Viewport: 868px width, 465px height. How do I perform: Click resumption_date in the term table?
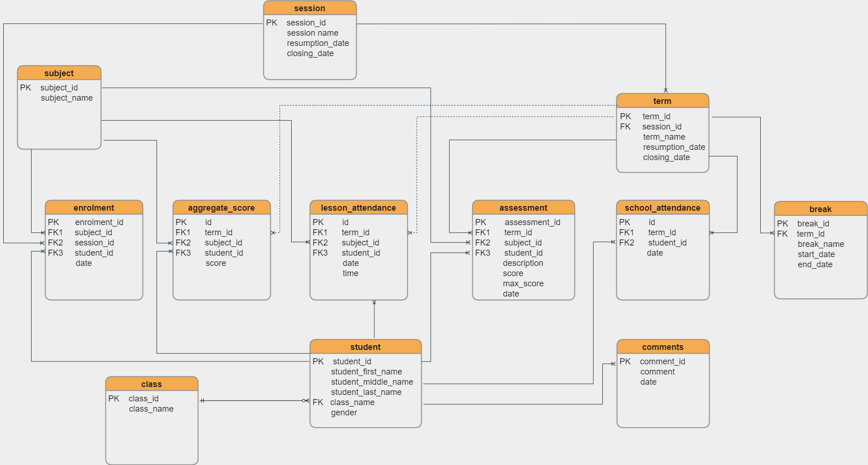click(674, 147)
